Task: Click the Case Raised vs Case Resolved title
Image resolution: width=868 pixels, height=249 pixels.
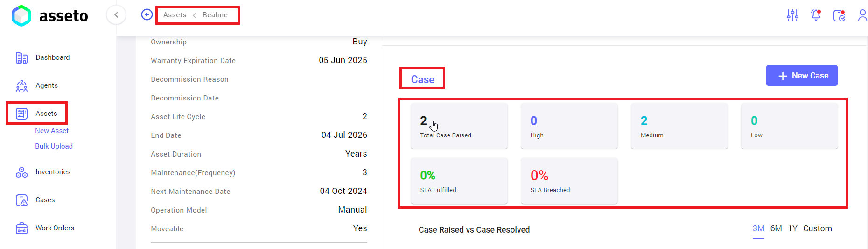Action: (x=474, y=230)
